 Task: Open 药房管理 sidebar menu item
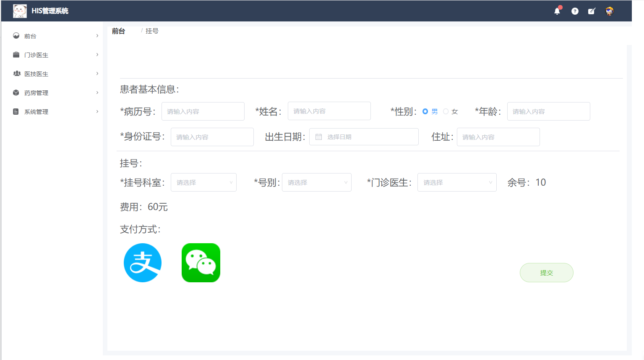(x=52, y=92)
